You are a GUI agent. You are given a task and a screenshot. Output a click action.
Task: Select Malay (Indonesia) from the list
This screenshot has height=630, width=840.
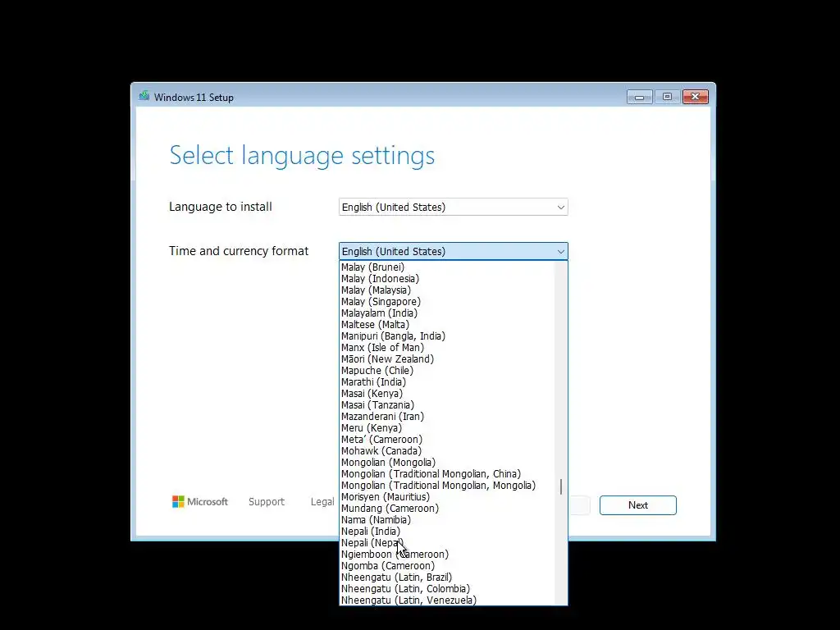[x=447, y=279]
